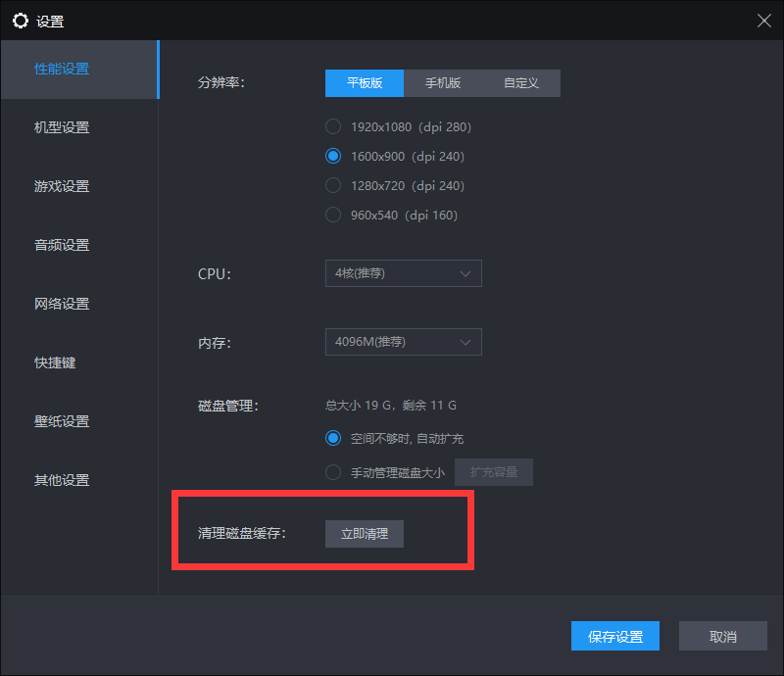The image size is (784, 676).
Task: Click the 取消 button
Action: click(x=723, y=636)
